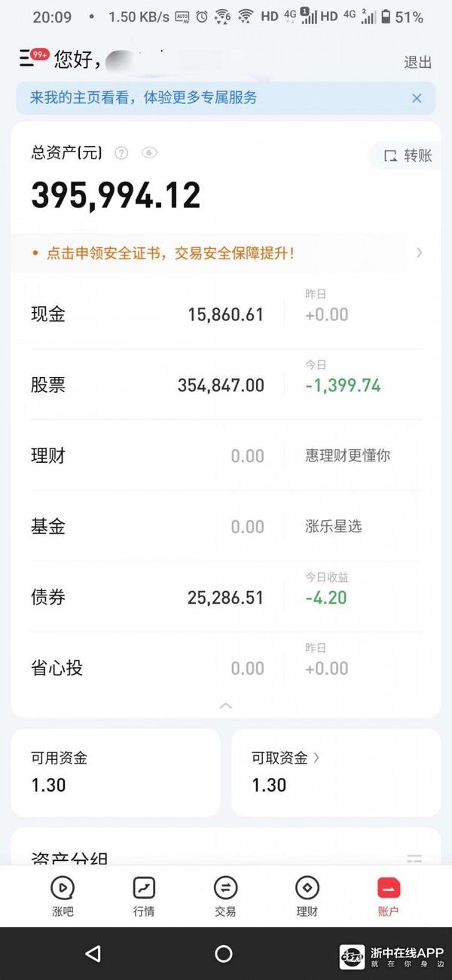Open the security certificate notice chevron
The image size is (452, 980).
point(420,253)
